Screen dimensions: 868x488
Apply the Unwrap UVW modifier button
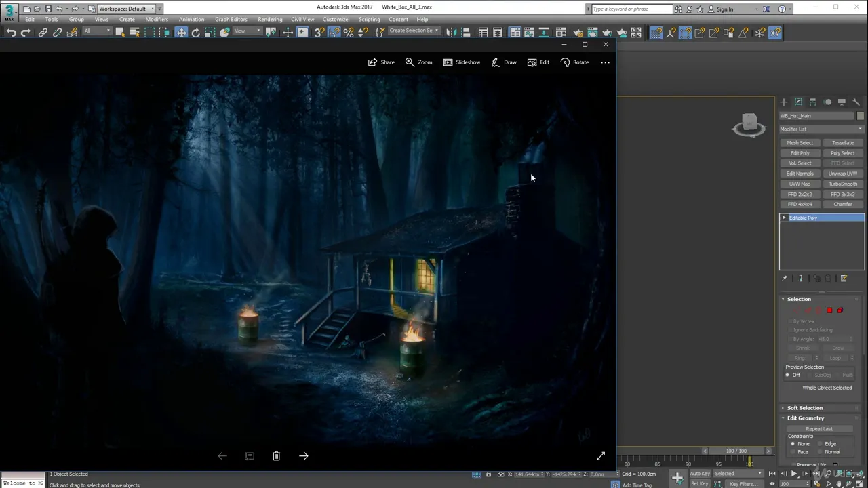tap(843, 174)
